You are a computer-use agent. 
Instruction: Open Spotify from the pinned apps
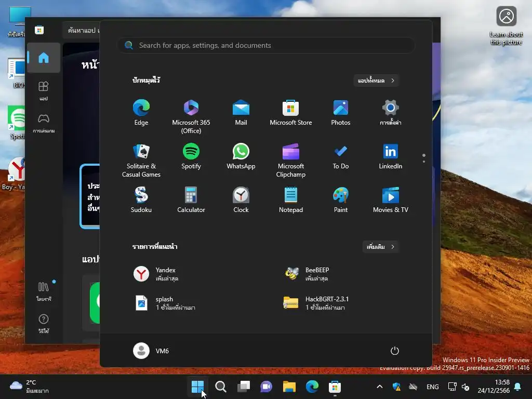(191, 156)
